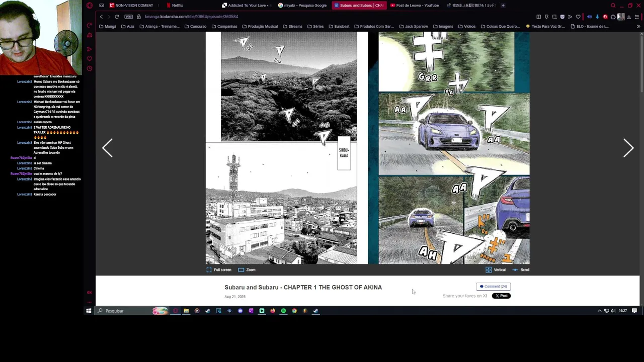Go to the previous manga page arrow
Screen dimensions: 644x362
click(x=107, y=148)
